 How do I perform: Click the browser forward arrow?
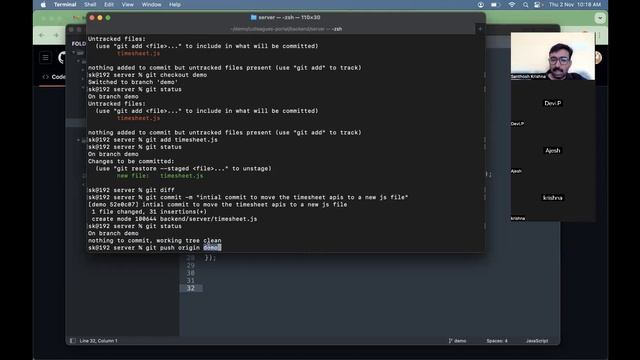click(56, 36)
